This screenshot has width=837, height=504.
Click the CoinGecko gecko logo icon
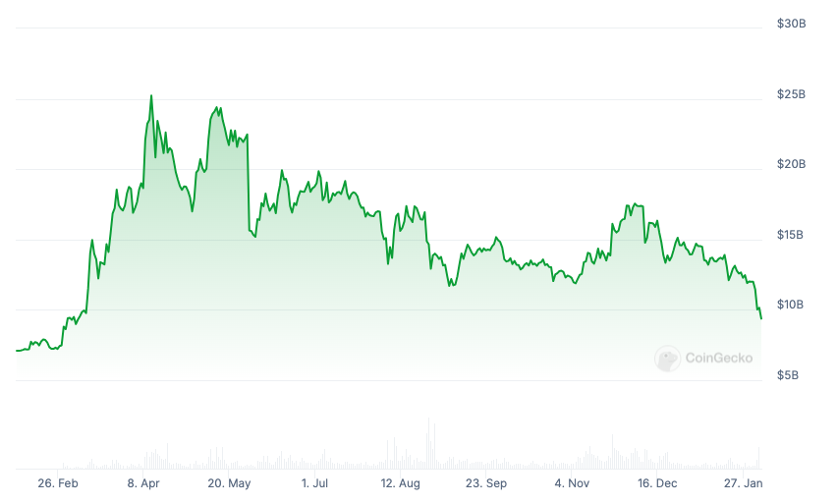[x=668, y=359]
